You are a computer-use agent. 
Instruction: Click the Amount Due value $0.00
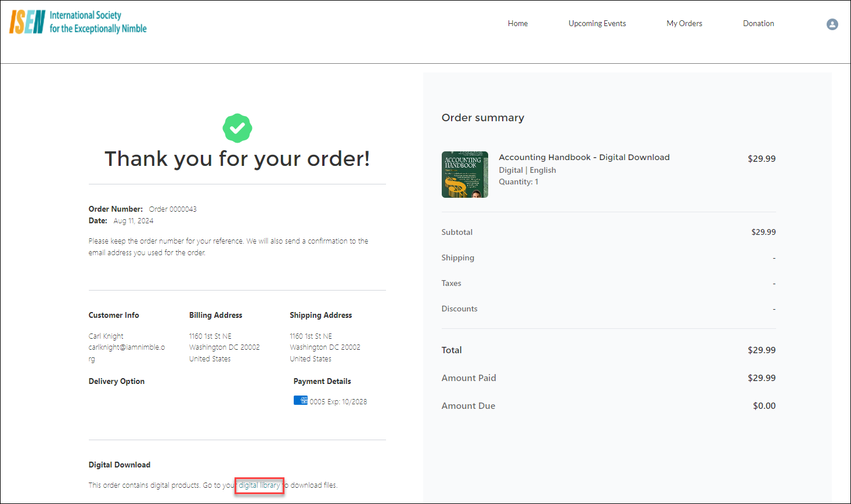pyautogui.click(x=764, y=406)
